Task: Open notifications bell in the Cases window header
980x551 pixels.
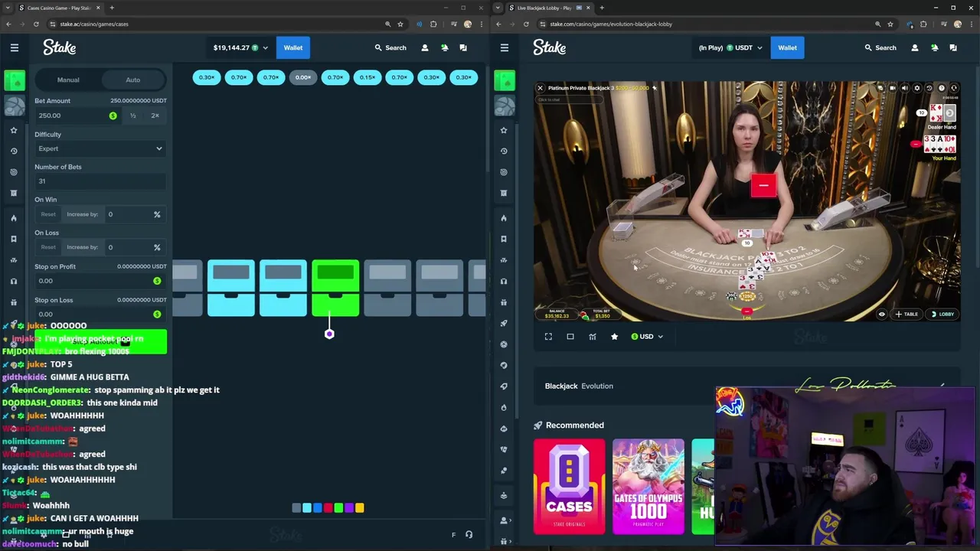Action: (444, 47)
